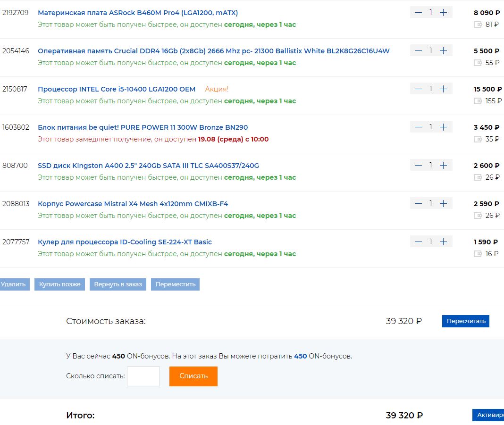Increase quantity of Powercase Mistral X4 case

tap(443, 204)
